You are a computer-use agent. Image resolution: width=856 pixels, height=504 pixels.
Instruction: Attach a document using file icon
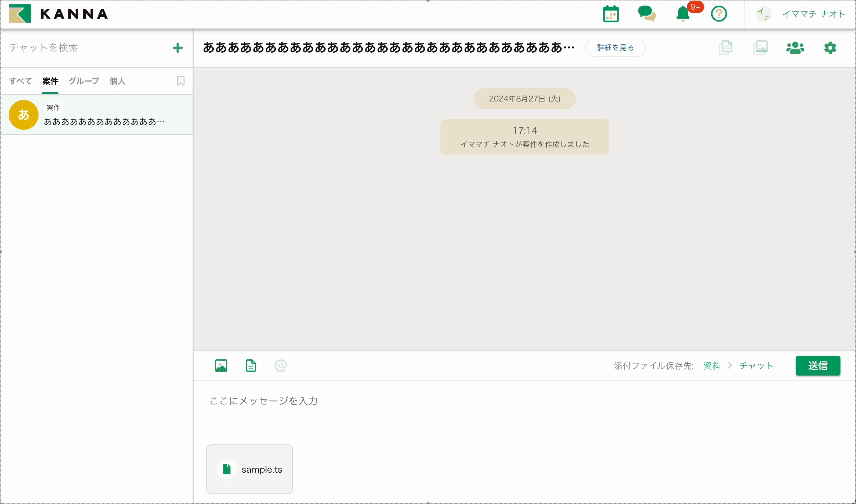[x=251, y=366]
